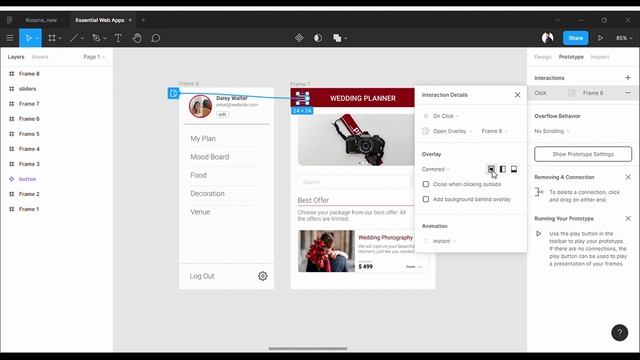The image size is (640, 360).
Task: Select the Frame 5 layer
Action: tap(29, 134)
